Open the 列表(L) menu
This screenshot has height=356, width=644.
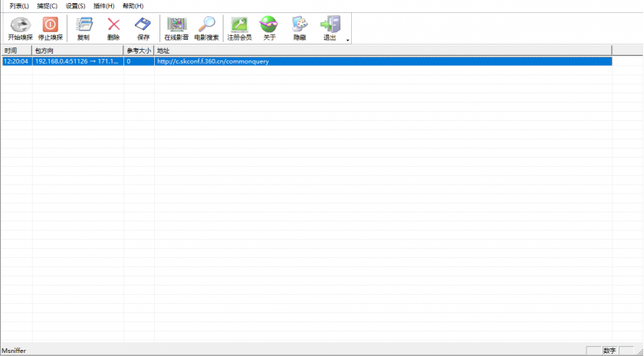[x=19, y=6]
